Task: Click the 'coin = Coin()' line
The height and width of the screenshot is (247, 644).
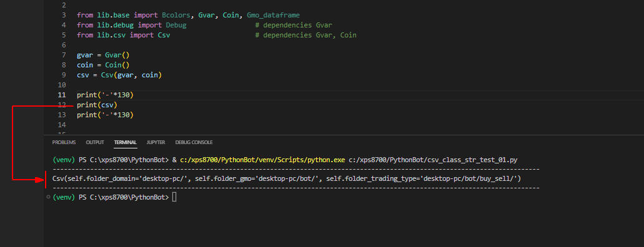Action: (x=103, y=65)
